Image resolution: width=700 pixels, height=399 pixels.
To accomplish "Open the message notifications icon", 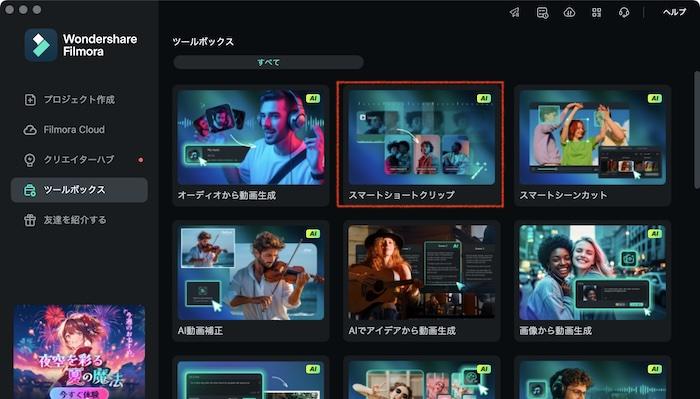I will pos(542,12).
